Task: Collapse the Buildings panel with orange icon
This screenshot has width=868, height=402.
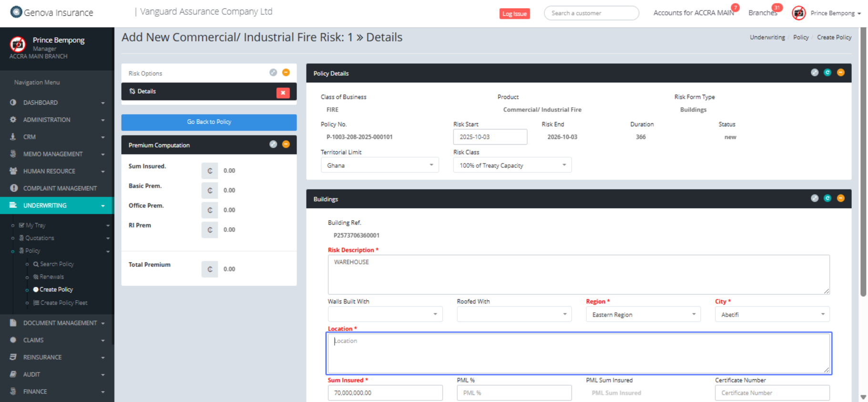Action: 840,198
